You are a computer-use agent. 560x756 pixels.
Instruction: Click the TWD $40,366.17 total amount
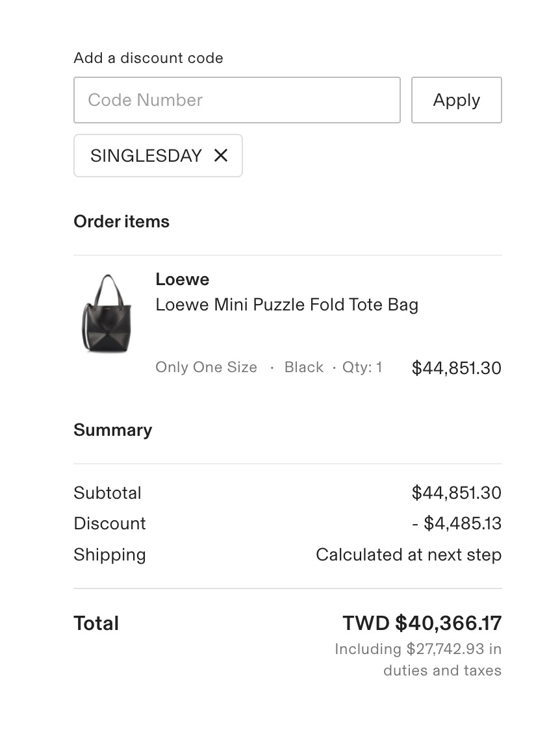point(422,624)
